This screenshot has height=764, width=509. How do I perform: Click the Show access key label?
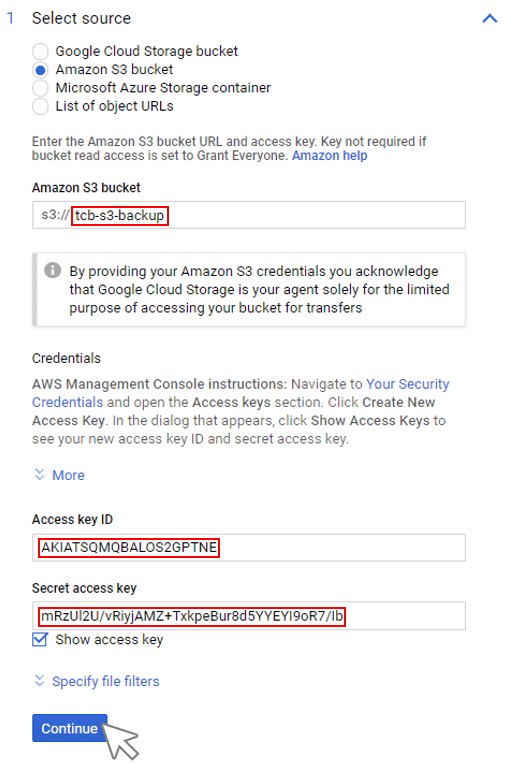pyautogui.click(x=109, y=639)
